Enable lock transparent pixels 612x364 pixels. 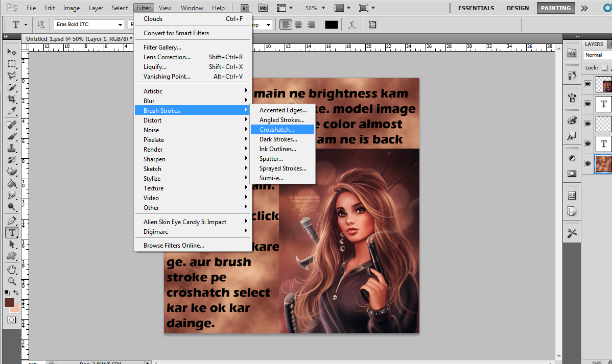click(x=604, y=67)
